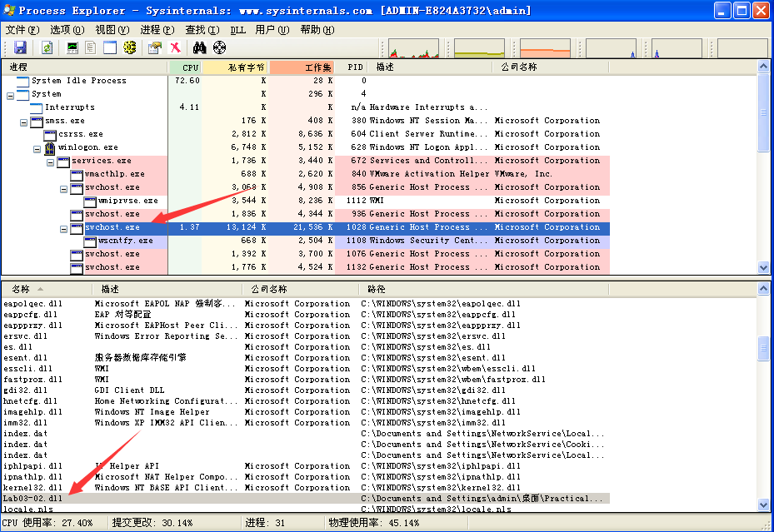
Task: Click the vmacthlp.exe process icon
Action: pyautogui.click(x=76, y=174)
